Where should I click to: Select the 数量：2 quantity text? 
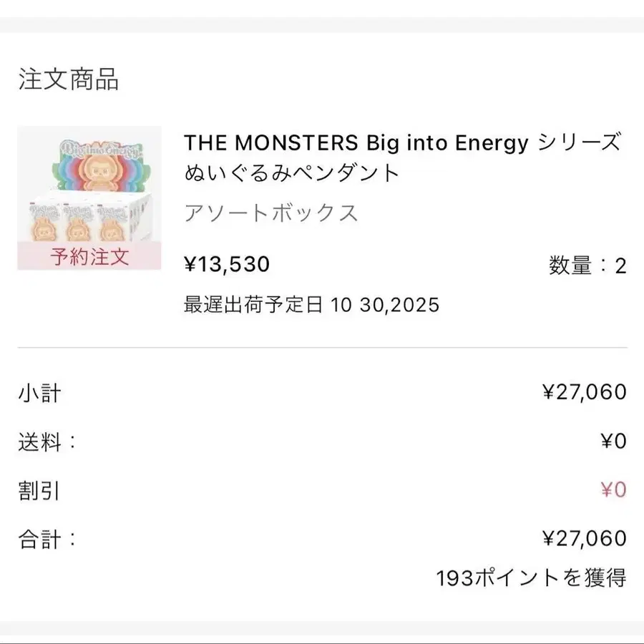point(587,266)
